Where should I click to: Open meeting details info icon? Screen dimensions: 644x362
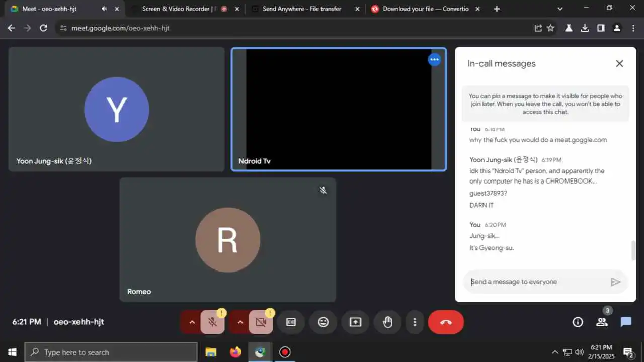click(x=578, y=322)
